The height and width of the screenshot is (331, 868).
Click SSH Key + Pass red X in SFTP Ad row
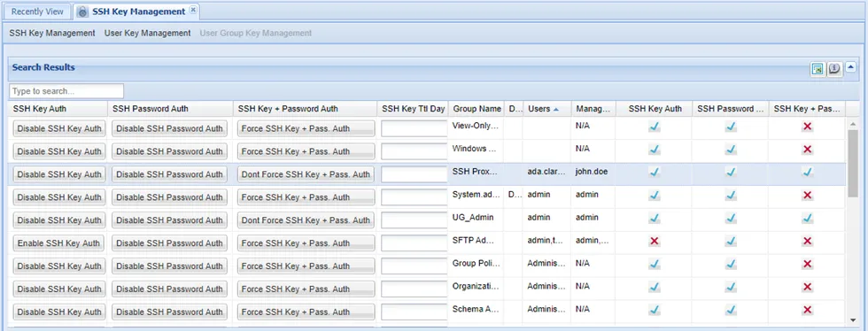click(807, 241)
